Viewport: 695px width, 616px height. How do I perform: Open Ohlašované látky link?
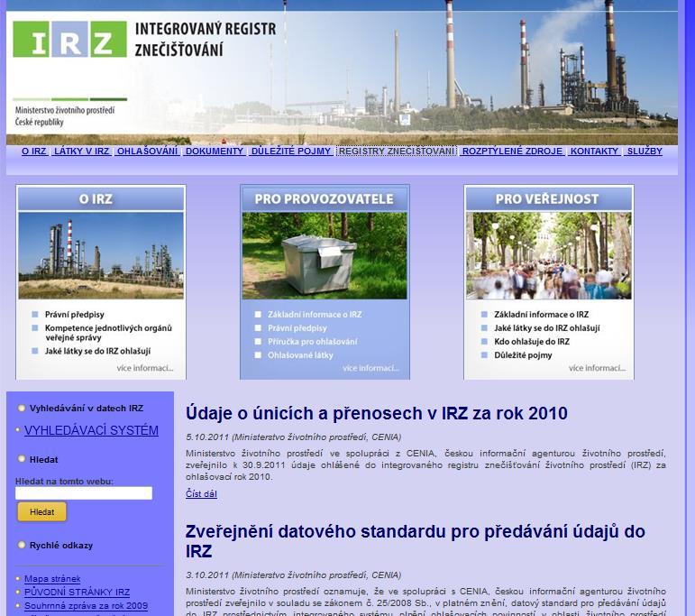click(x=300, y=355)
